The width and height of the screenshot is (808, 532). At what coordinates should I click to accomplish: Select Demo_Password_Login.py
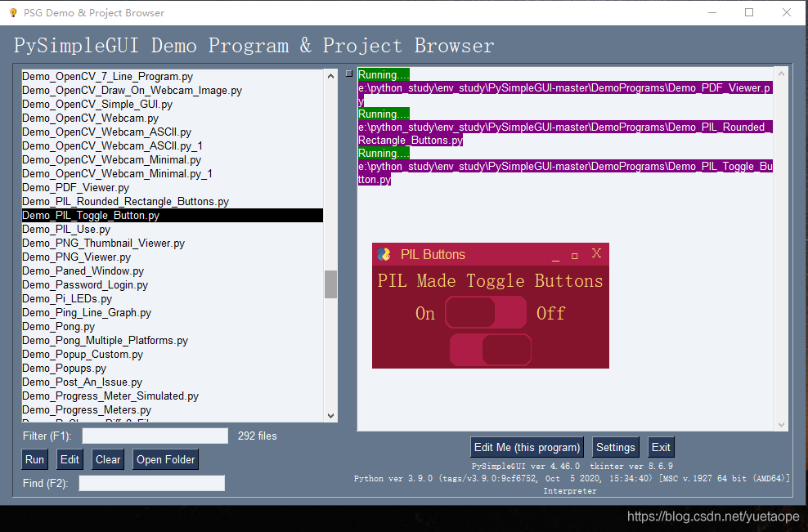tap(172, 285)
